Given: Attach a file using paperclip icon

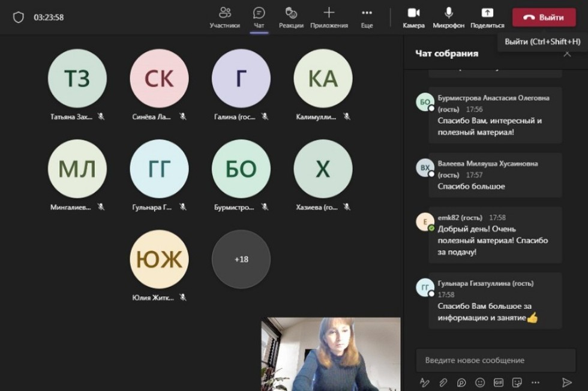Looking at the screenshot, I should 443,382.
